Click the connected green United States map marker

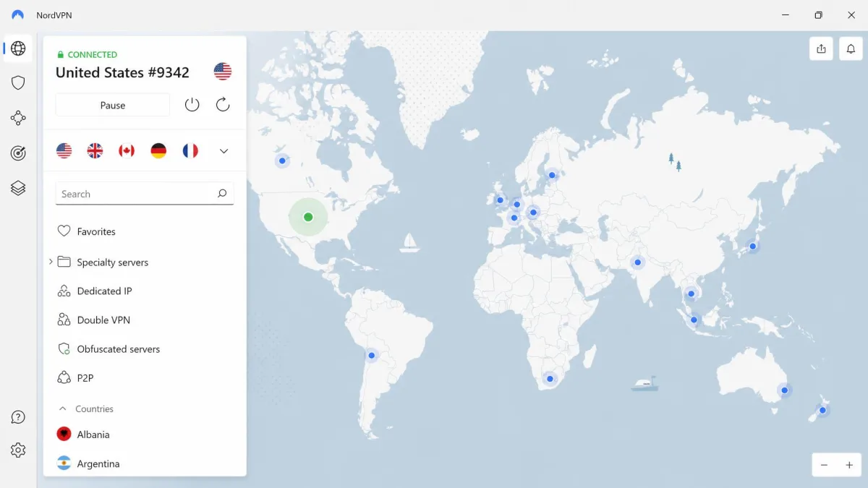coord(308,217)
